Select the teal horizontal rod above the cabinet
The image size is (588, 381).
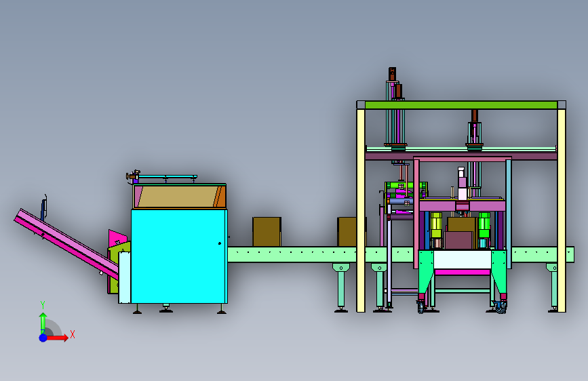point(168,176)
